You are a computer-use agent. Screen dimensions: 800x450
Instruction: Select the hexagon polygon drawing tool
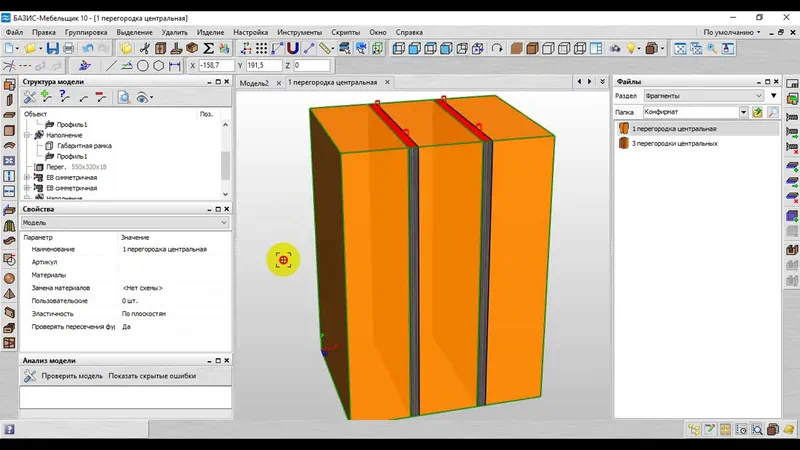pos(158,66)
